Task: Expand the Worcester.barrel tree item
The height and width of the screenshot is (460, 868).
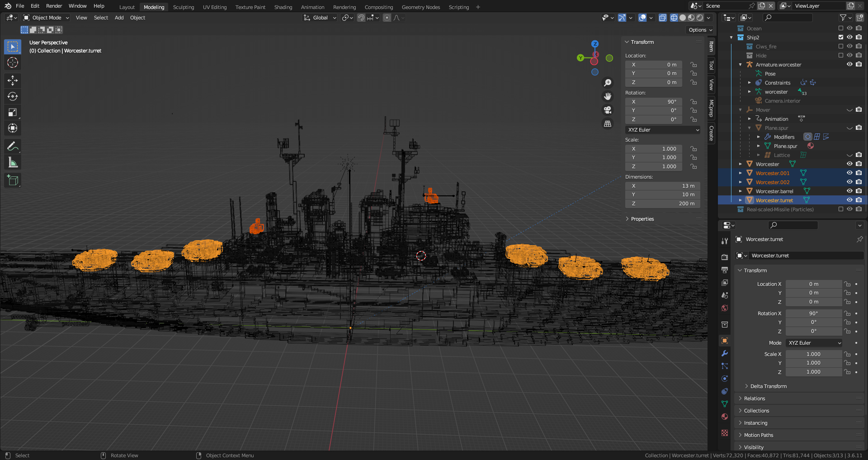Action: [741, 191]
